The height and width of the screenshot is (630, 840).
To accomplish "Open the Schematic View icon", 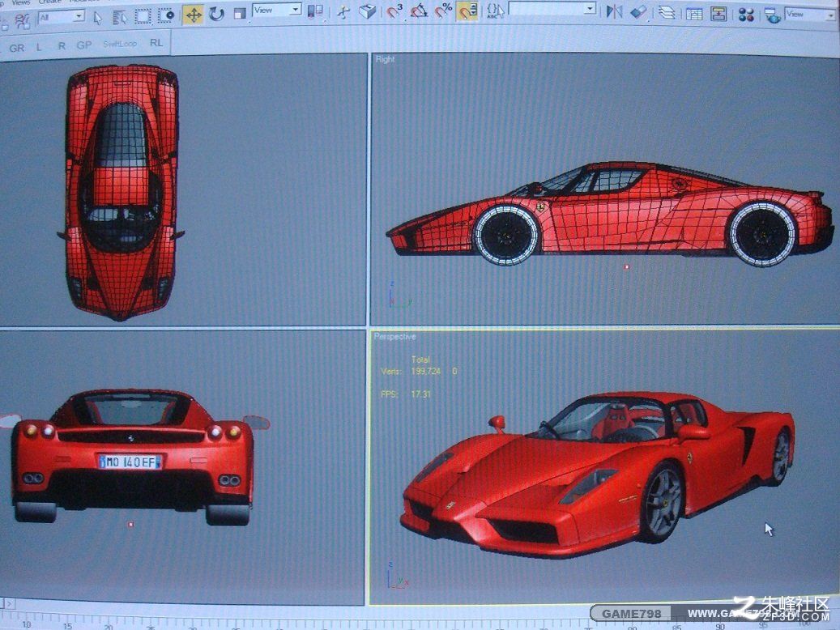I will 718,14.
